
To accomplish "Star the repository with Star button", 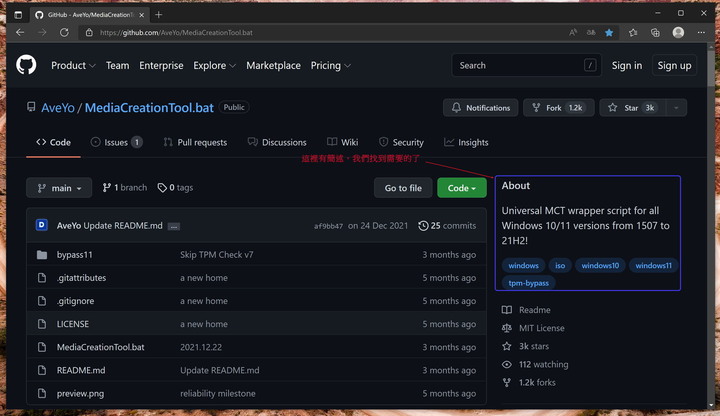I will pos(632,108).
